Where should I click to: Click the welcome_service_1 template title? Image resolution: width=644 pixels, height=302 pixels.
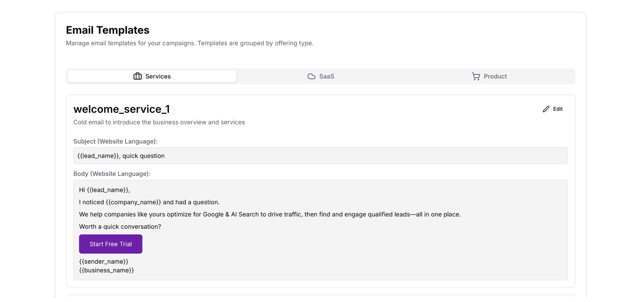122,109
